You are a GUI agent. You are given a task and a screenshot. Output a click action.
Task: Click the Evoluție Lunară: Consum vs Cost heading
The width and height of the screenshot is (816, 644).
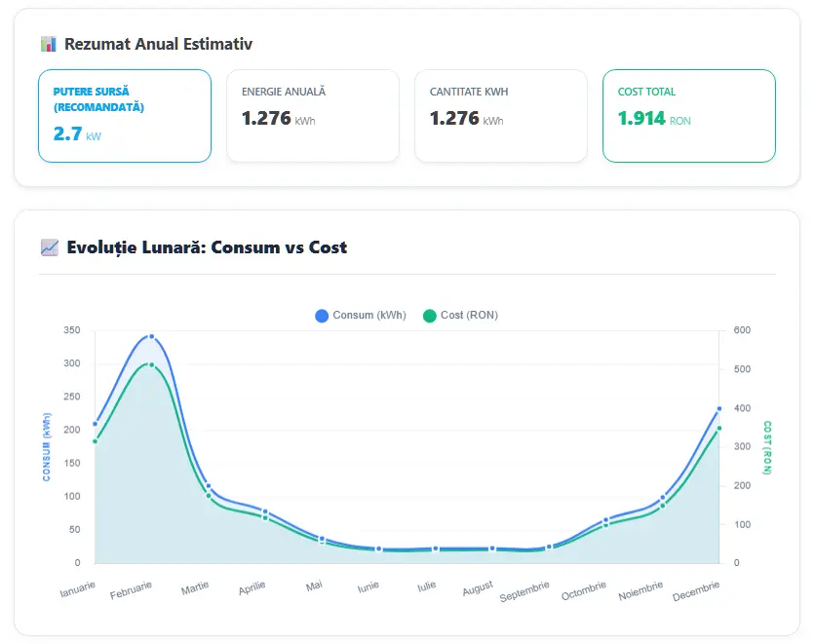point(207,247)
